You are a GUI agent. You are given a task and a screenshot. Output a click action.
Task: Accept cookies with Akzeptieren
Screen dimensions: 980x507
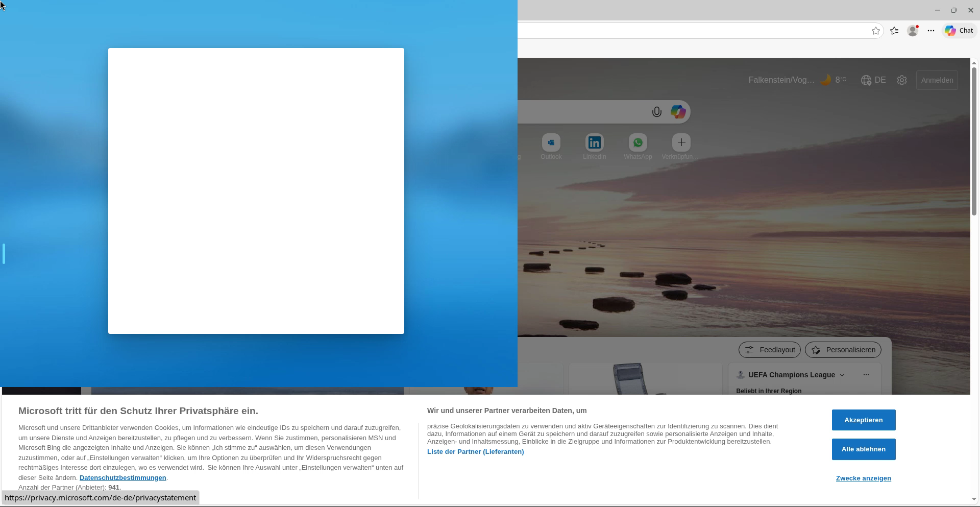863,420
